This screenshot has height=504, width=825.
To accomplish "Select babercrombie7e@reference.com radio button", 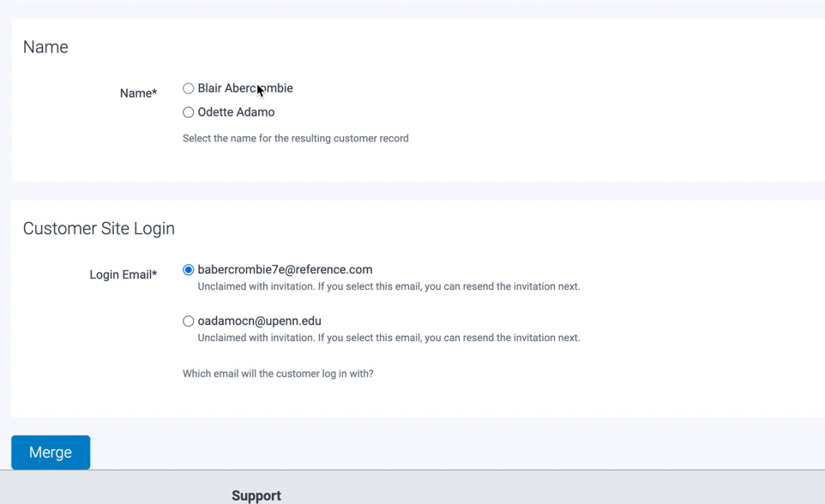I will [189, 270].
